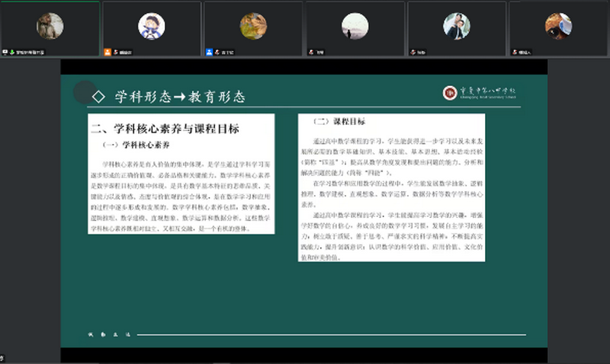Open the third participant's golden avatar tile
This screenshot has height=364, width=610.
coord(253,26)
